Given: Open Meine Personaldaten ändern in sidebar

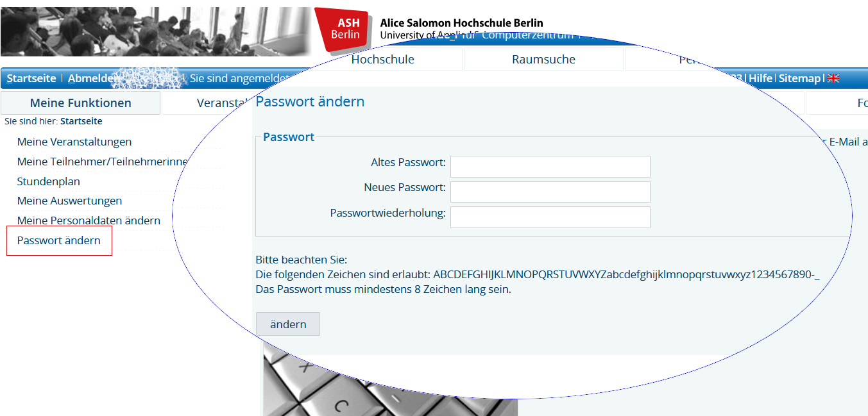Looking at the screenshot, I should click(x=89, y=220).
